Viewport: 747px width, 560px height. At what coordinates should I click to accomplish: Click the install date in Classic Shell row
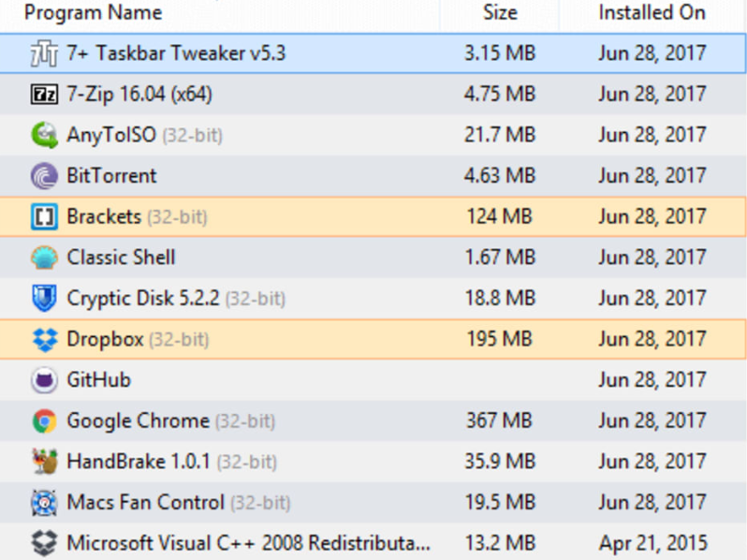click(x=652, y=258)
